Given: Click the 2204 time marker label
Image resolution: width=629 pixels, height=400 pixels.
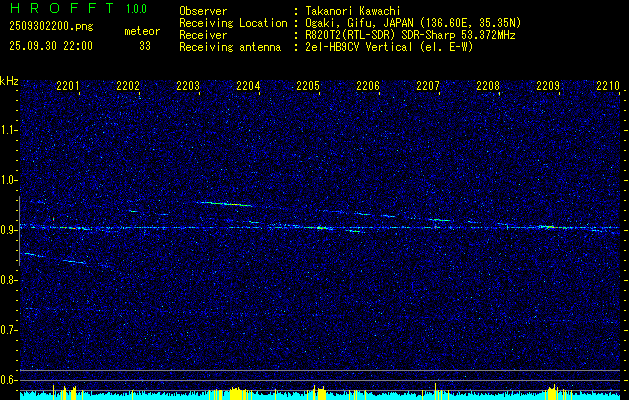Looking at the screenshot, I should point(248,86).
